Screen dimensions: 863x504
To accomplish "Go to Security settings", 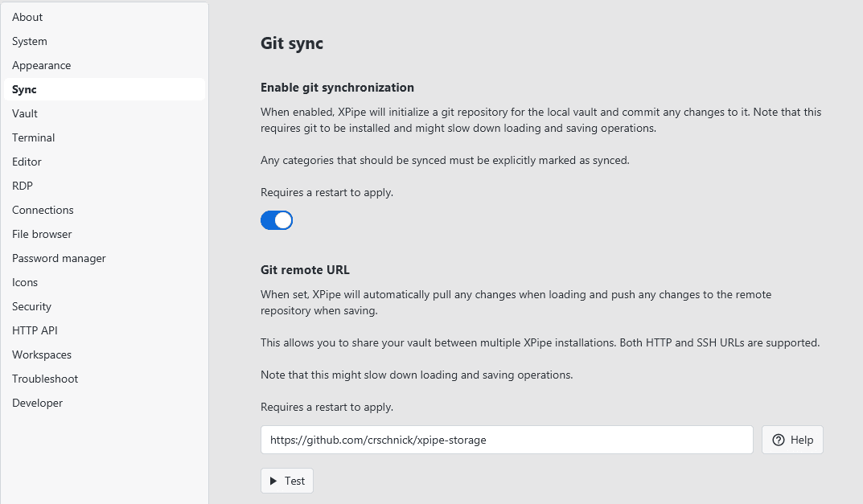I will (x=31, y=306).
